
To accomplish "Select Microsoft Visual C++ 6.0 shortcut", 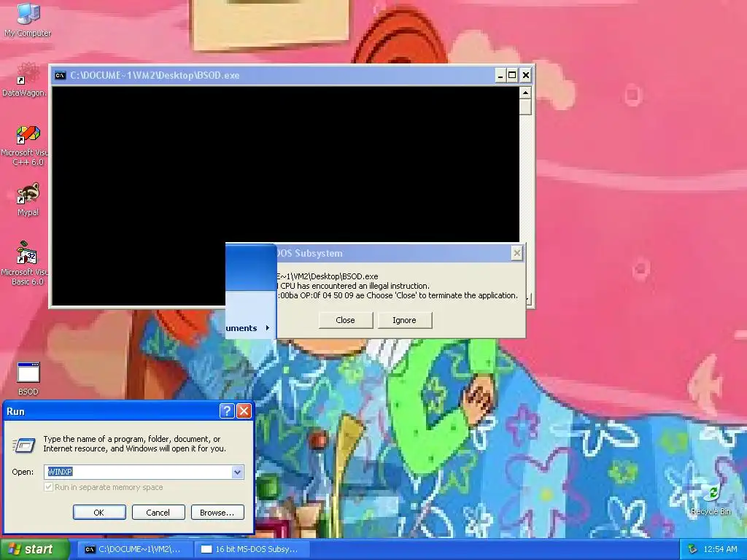I will coord(24,145).
